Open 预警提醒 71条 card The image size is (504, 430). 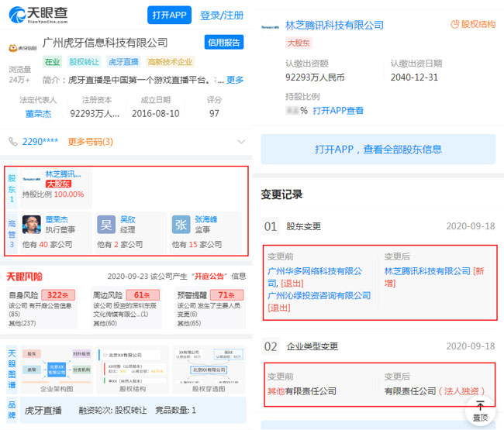click(x=210, y=308)
